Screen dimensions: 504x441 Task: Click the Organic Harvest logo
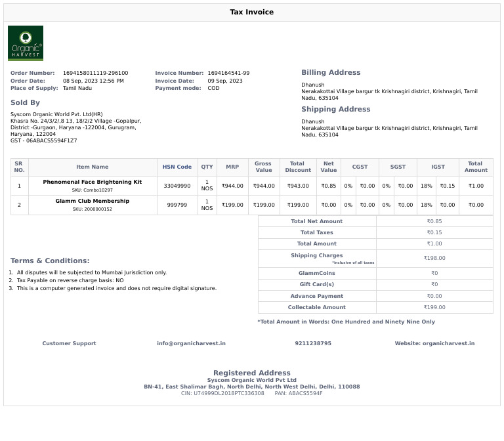26,43
